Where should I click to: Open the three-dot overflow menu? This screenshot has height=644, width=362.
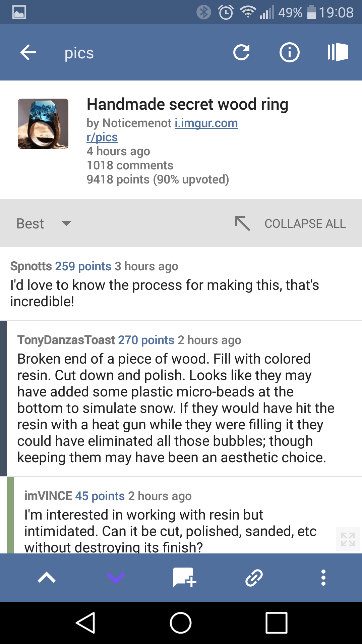click(x=323, y=578)
